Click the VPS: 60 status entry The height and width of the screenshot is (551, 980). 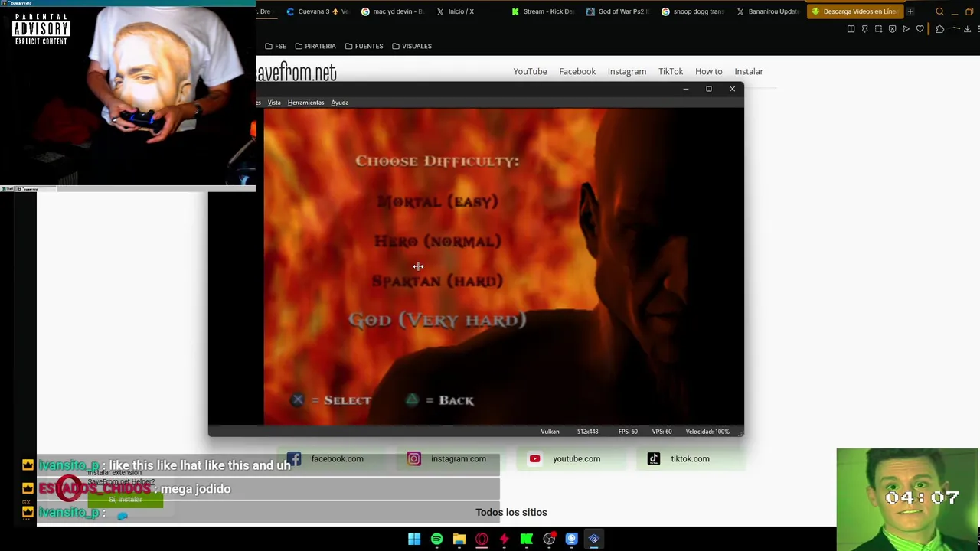coord(663,432)
